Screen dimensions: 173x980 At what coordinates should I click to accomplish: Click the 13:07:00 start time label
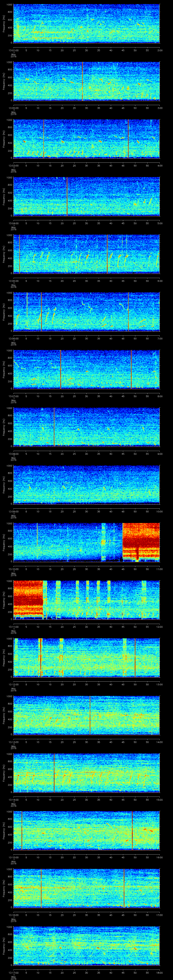pyautogui.click(x=13, y=396)
